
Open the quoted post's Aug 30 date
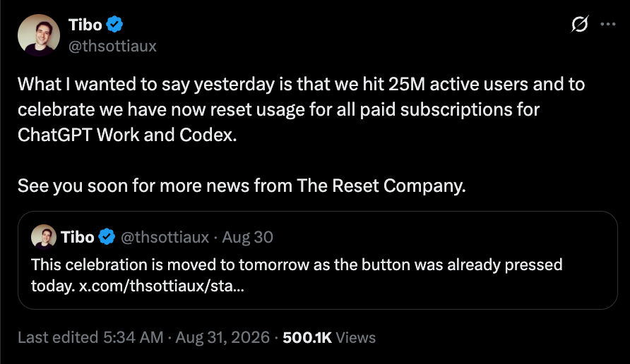pos(247,237)
